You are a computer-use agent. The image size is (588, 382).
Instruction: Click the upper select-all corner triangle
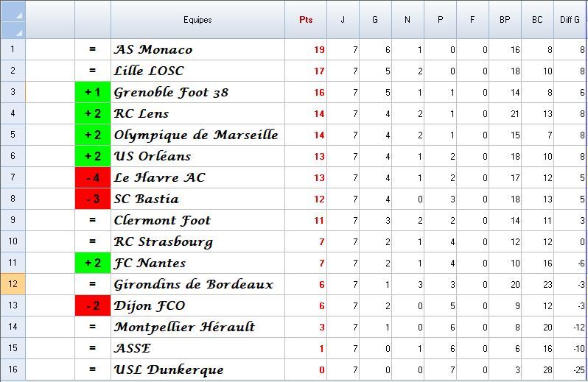pos(19,15)
